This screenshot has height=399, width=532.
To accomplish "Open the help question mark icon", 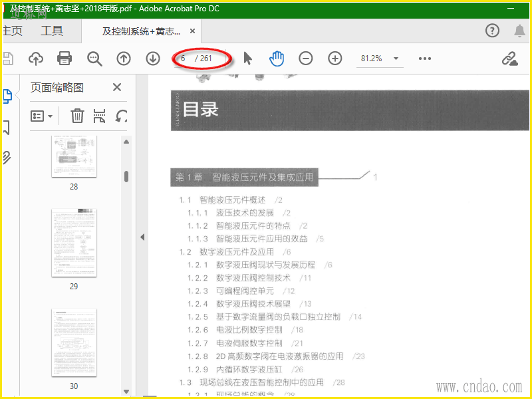I will (492, 31).
